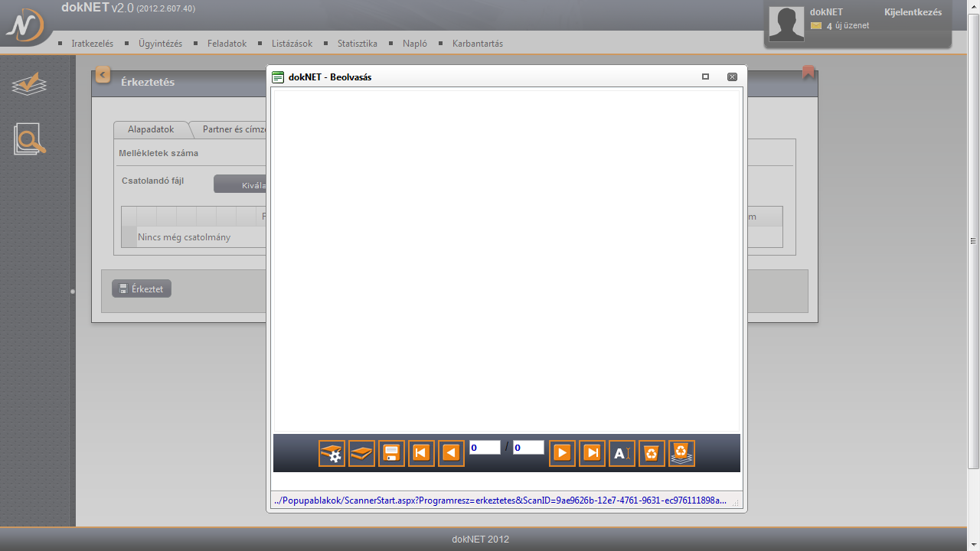Open the checklist tasks sidebar icon
This screenshot has width=980, height=551.
(29, 83)
